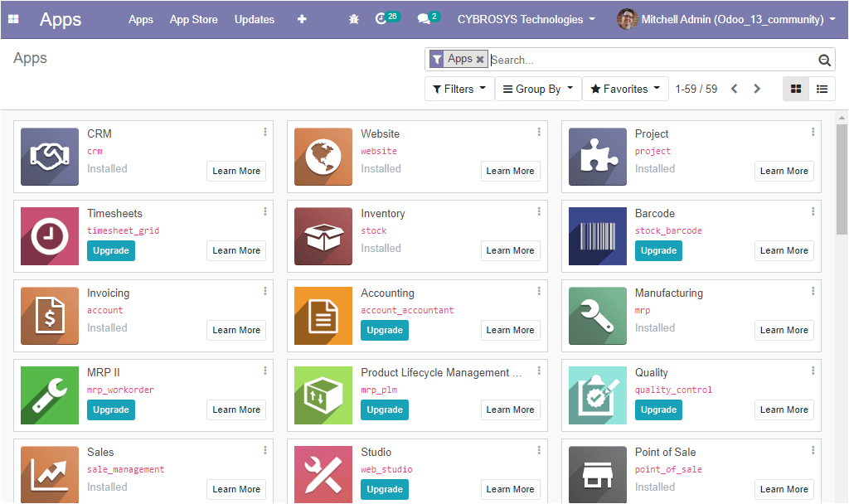Open the Accounting card kebab menu
The image size is (849, 504).
point(539,291)
